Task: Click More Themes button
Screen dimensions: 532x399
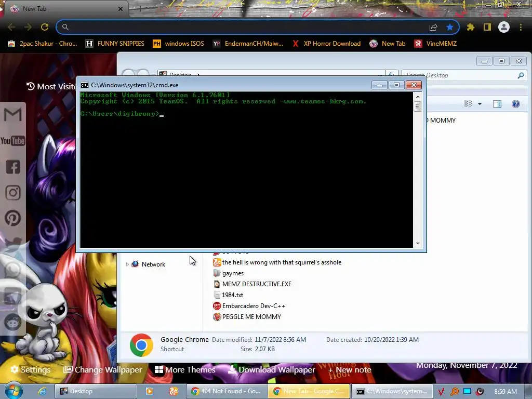Action: click(x=185, y=369)
